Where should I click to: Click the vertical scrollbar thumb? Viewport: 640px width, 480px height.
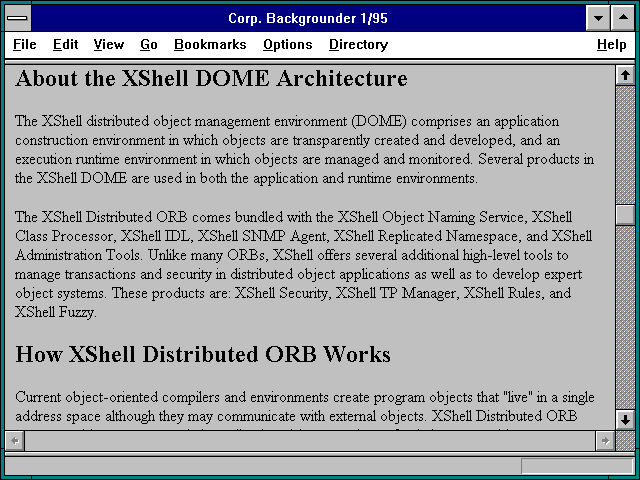click(x=625, y=214)
